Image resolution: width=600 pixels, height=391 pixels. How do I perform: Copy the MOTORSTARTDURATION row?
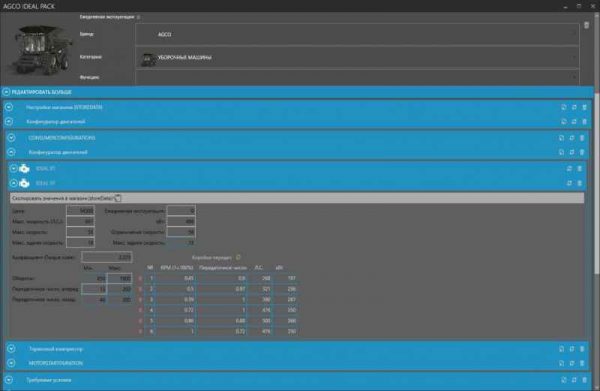pos(561,363)
